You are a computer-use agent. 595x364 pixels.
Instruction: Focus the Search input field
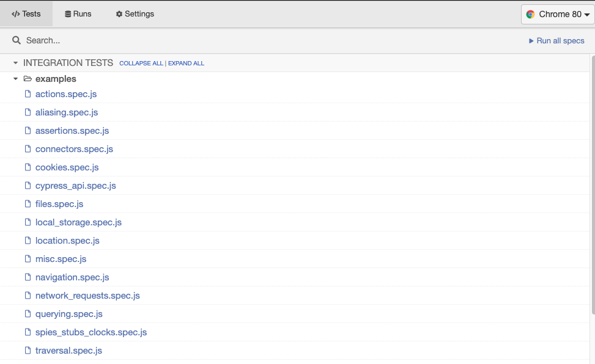[245, 40]
